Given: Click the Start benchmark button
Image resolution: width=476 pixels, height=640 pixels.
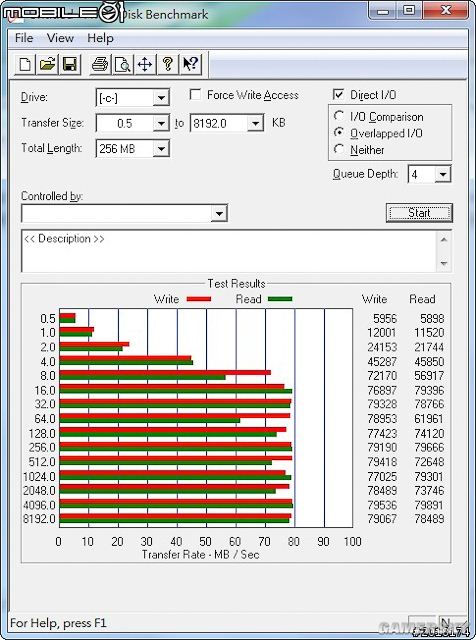Looking at the screenshot, I should (x=419, y=213).
